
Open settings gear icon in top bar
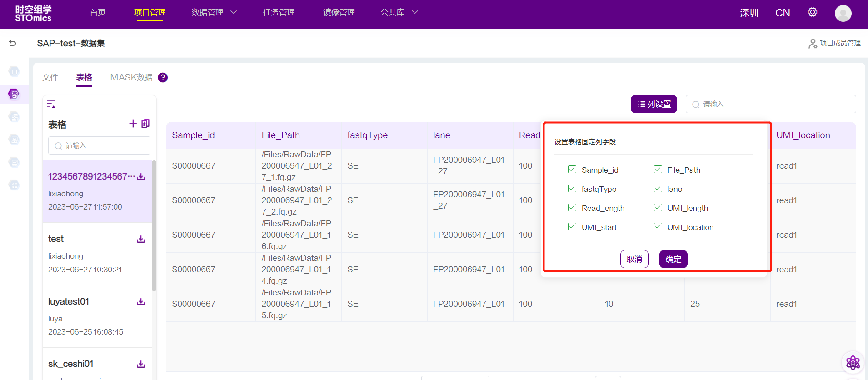click(812, 12)
